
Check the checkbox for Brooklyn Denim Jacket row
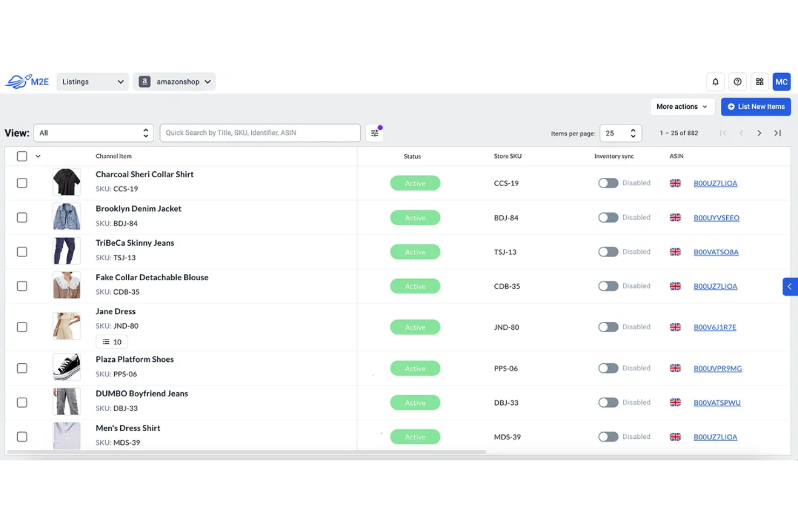point(22,217)
